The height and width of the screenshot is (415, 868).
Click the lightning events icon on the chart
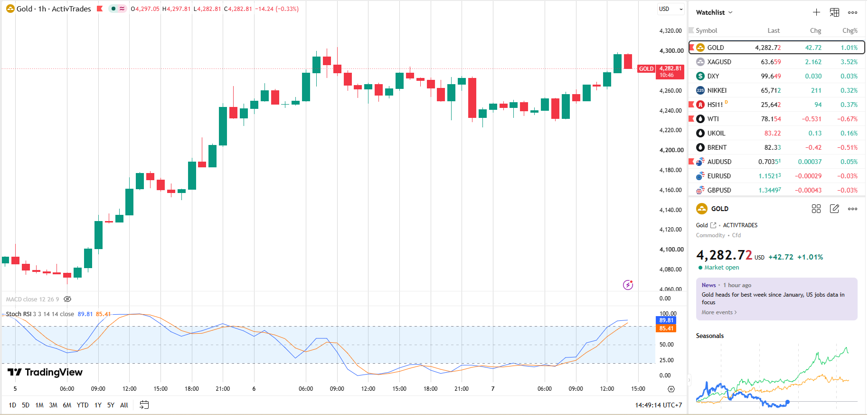(x=628, y=285)
